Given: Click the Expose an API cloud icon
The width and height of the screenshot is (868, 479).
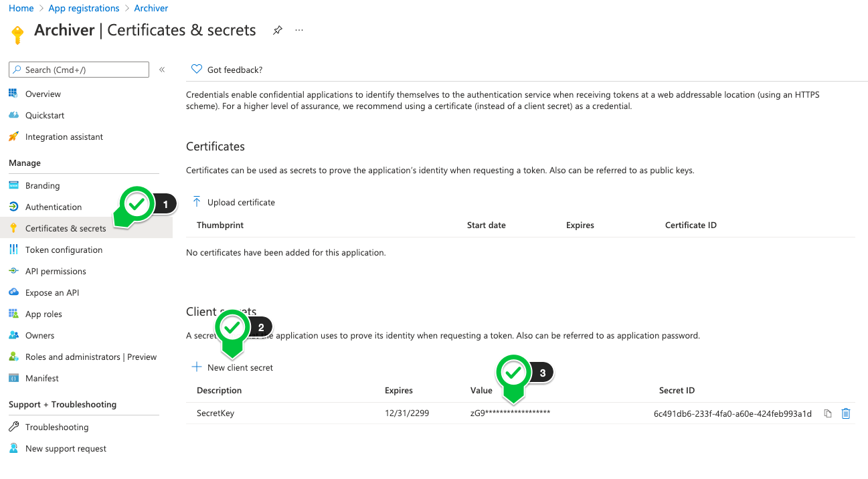Looking at the screenshot, I should click(x=13, y=292).
